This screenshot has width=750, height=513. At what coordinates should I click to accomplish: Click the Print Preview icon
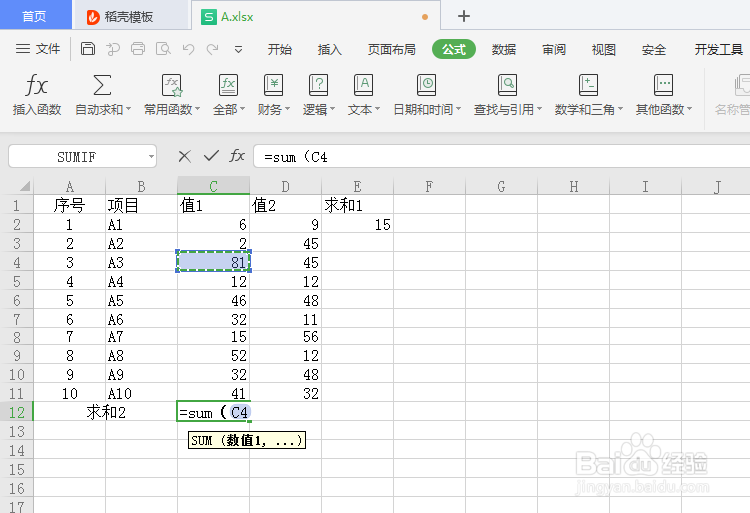point(163,49)
